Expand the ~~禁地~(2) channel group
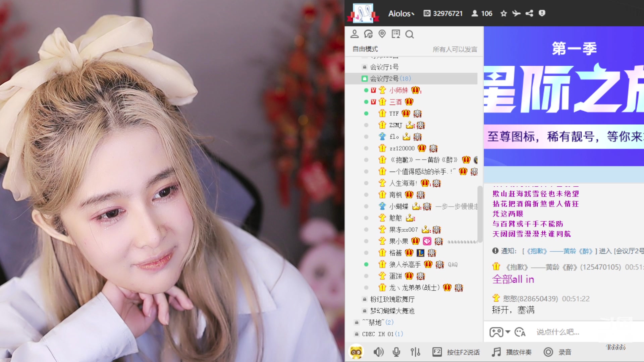Screen dimensions: 644x362 378,322
